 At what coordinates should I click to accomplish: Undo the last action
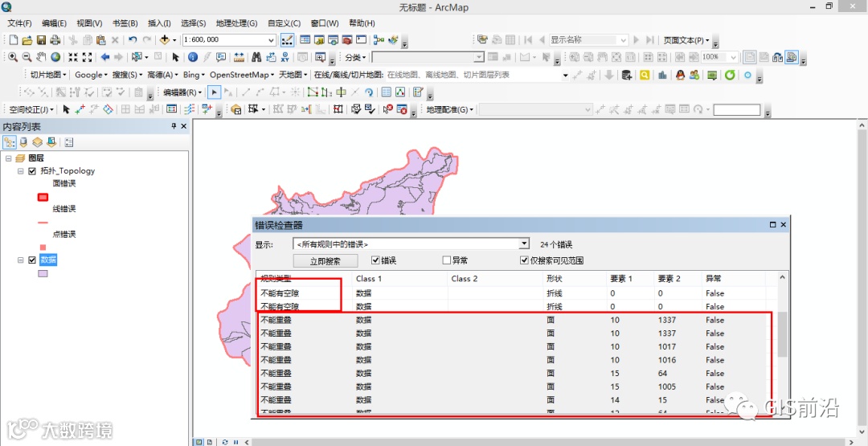click(133, 40)
